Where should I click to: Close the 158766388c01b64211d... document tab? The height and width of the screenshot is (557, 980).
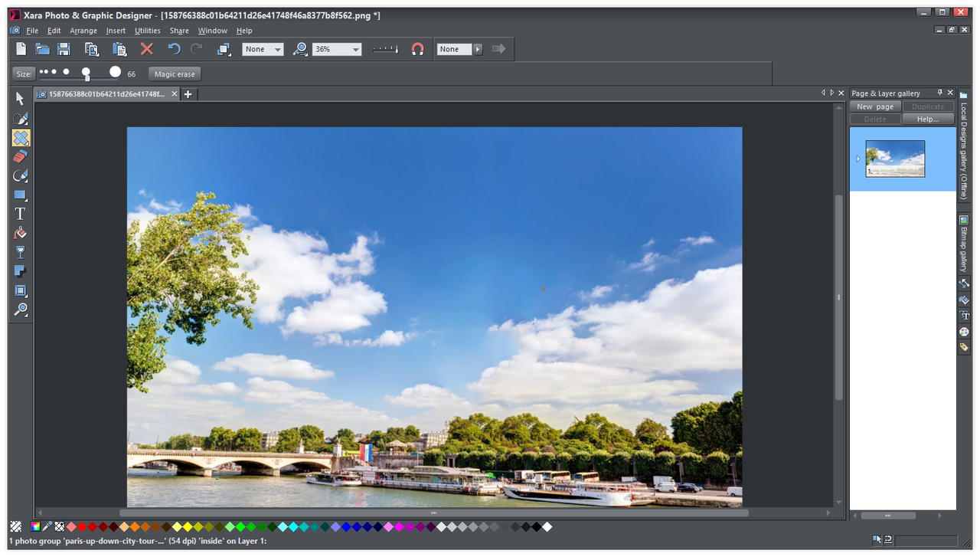(x=174, y=94)
